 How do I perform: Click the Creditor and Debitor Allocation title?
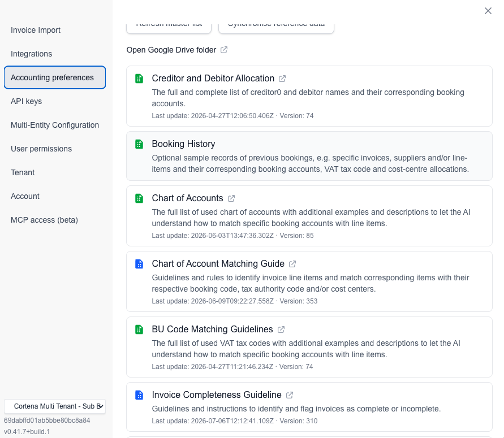[x=213, y=79]
